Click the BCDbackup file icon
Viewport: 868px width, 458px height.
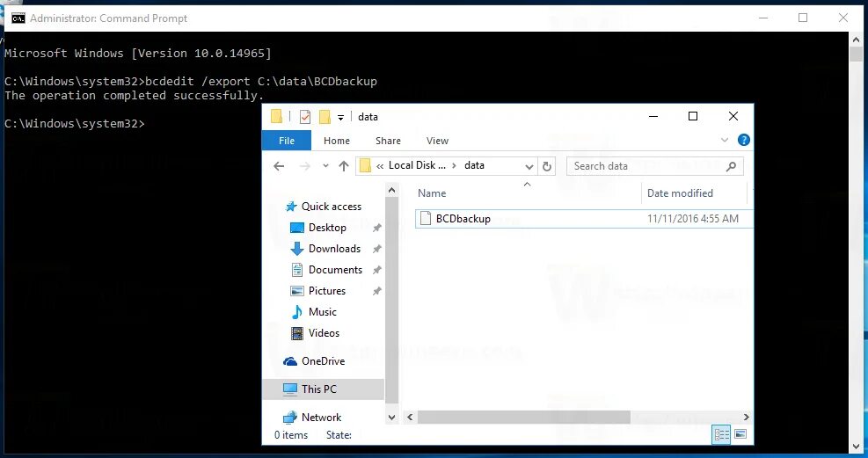(x=425, y=218)
